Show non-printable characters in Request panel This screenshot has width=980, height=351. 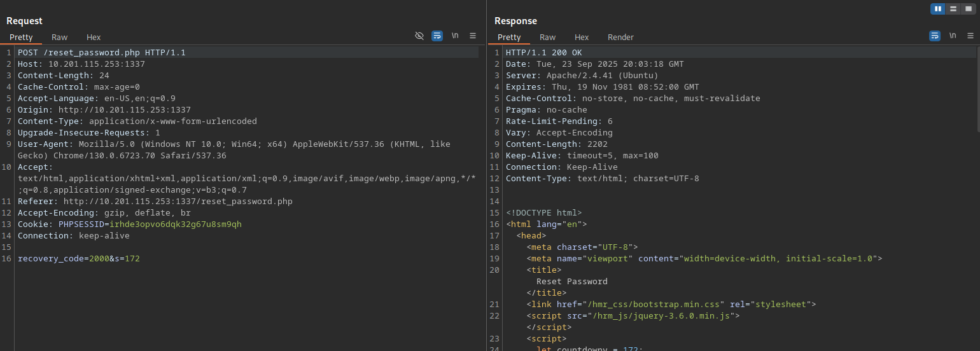point(455,36)
